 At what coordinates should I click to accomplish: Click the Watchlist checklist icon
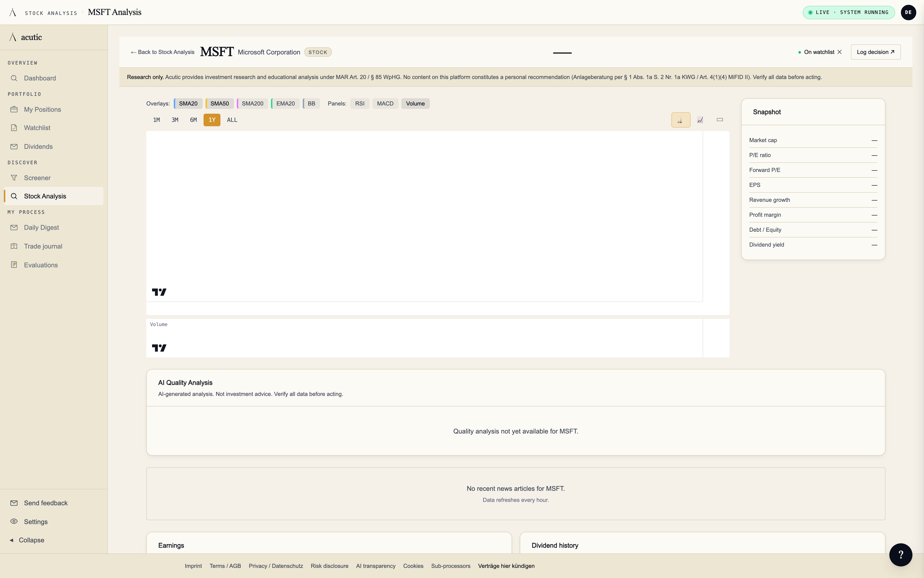(x=14, y=128)
